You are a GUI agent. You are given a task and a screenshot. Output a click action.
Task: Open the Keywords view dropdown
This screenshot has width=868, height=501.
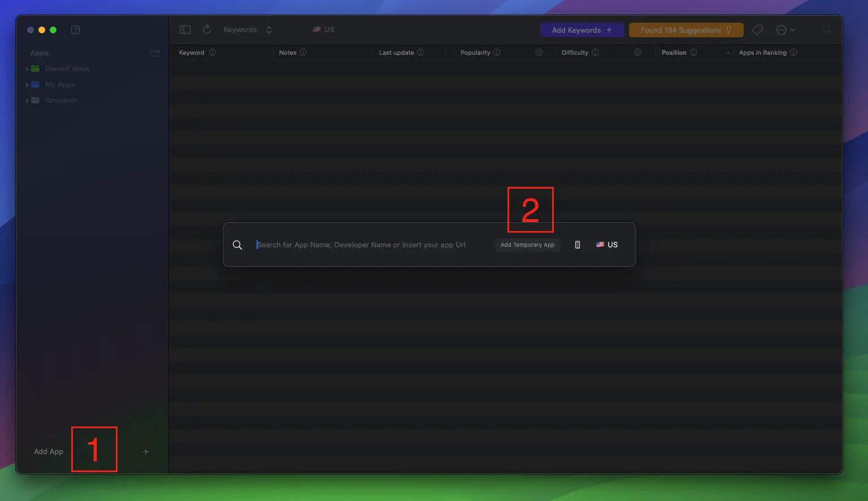pyautogui.click(x=248, y=30)
